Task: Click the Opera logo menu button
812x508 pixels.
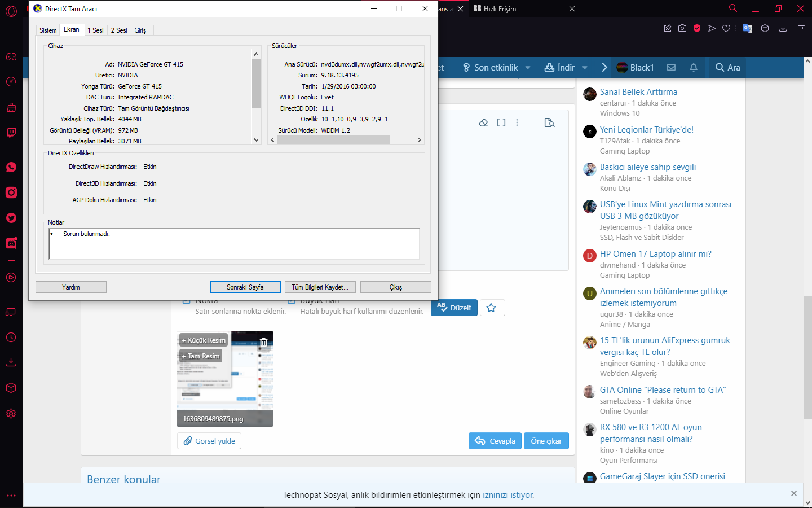Action: [x=11, y=11]
